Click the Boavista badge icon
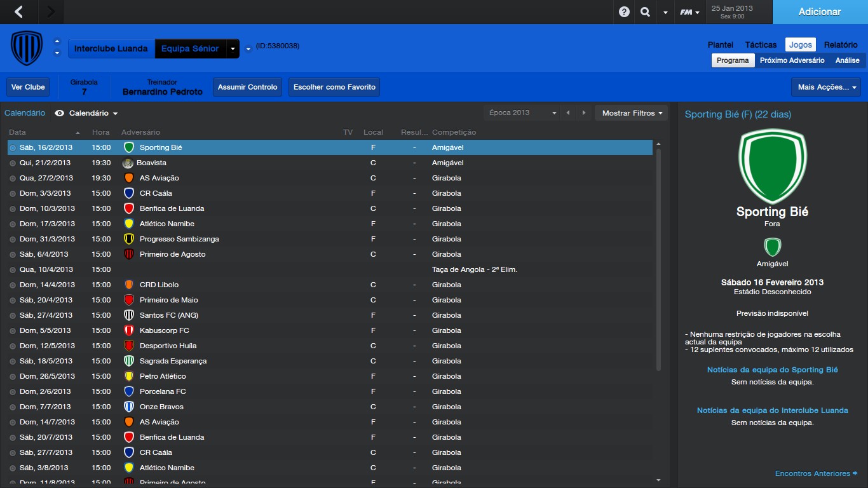This screenshot has width=868, height=488. (128, 163)
